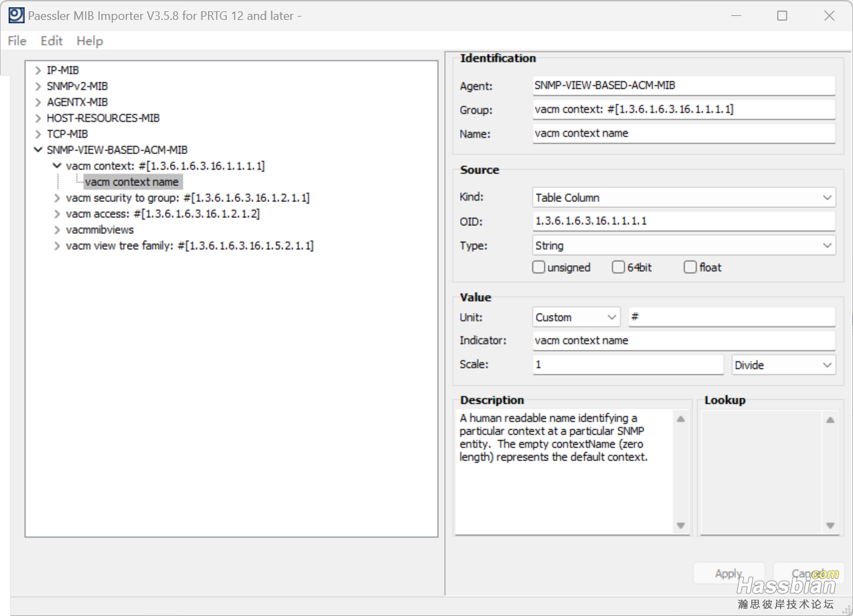Image resolution: width=853 pixels, height=616 pixels.
Task: Click the Group input field
Action: pyautogui.click(x=683, y=109)
